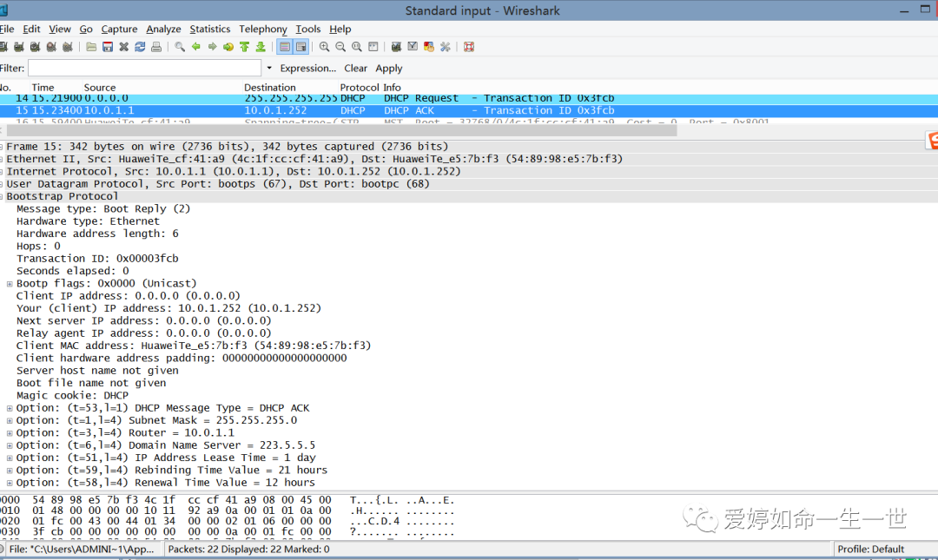
Task: Open the filter history dropdown arrow
Action: click(x=269, y=69)
